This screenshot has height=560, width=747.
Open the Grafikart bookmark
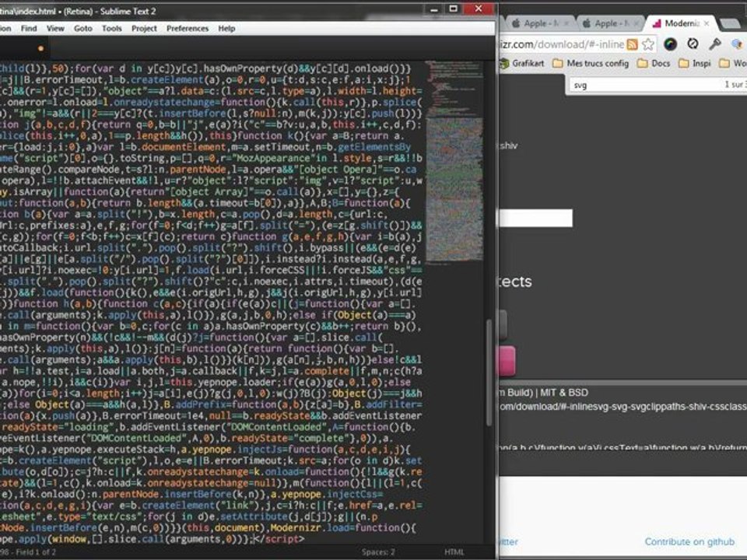pos(522,63)
